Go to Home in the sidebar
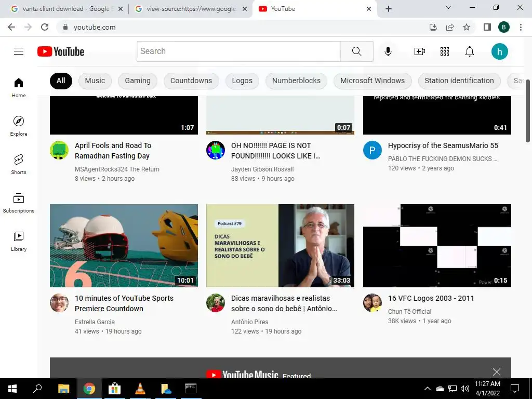The image size is (532, 399). 19,88
